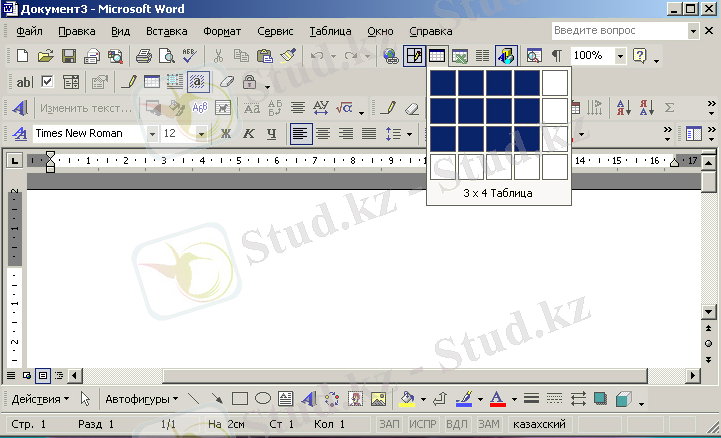Toggle form field shading icon
Viewport: 721px width, 438px height.
[198, 82]
